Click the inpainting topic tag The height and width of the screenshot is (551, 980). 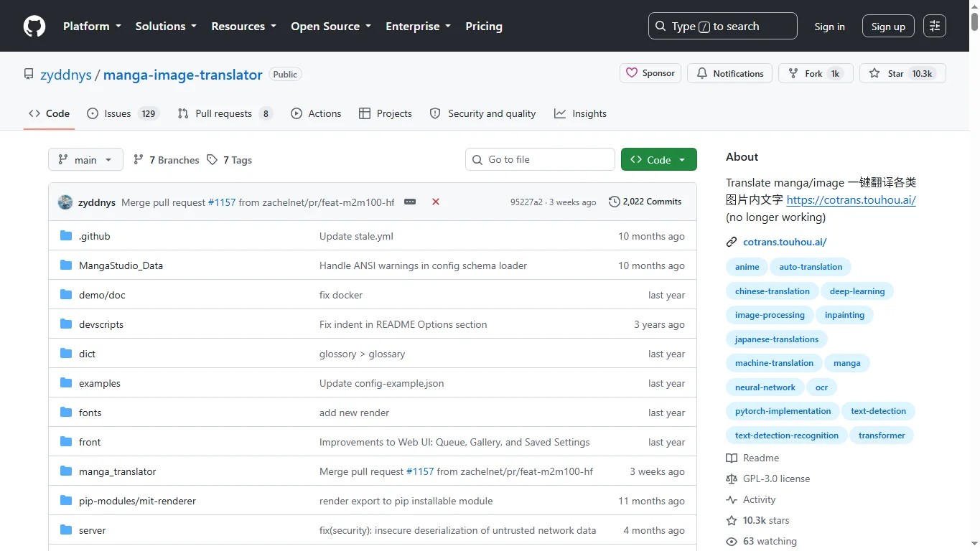844,315
